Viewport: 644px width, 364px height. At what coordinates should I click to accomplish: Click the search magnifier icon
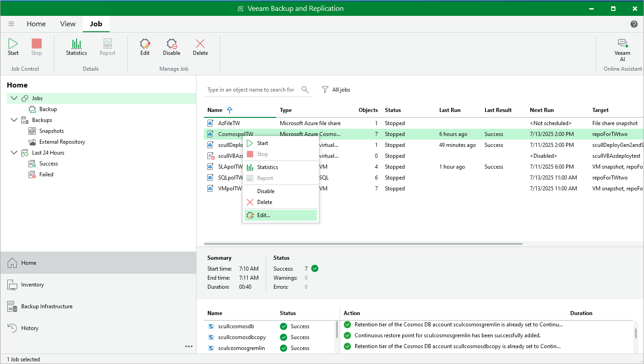point(305,89)
